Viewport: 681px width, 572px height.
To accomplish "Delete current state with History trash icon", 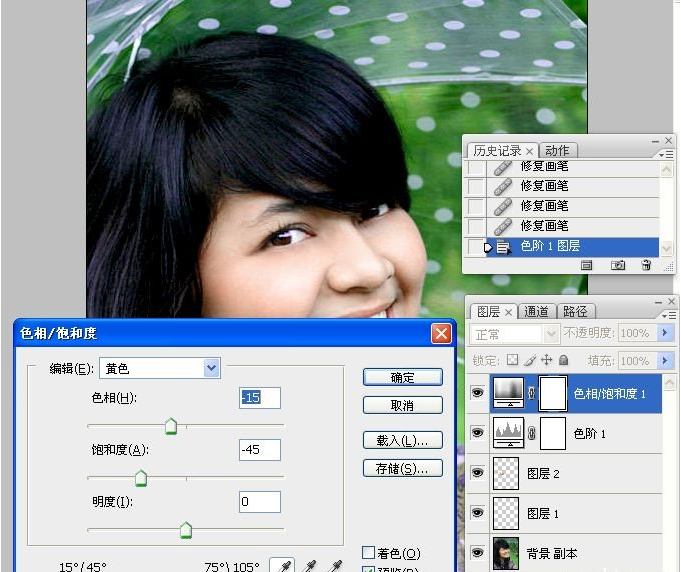I will tap(646, 265).
